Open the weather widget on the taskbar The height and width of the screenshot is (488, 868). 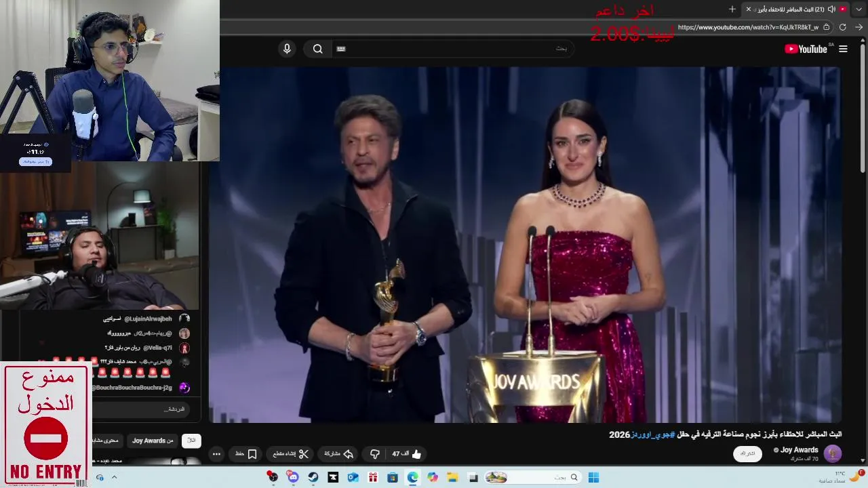point(841,477)
